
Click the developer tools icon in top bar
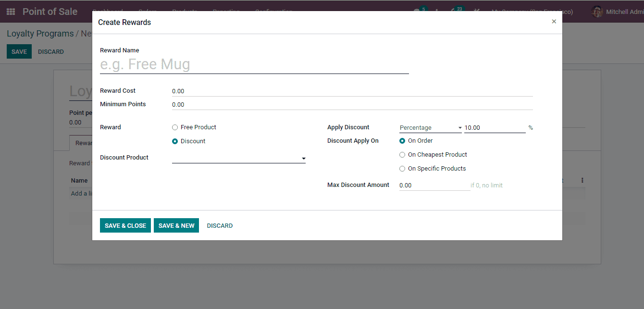pos(477,12)
